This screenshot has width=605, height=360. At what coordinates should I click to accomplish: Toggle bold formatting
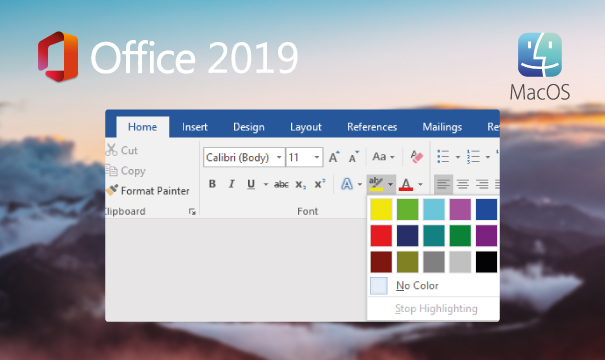click(212, 184)
